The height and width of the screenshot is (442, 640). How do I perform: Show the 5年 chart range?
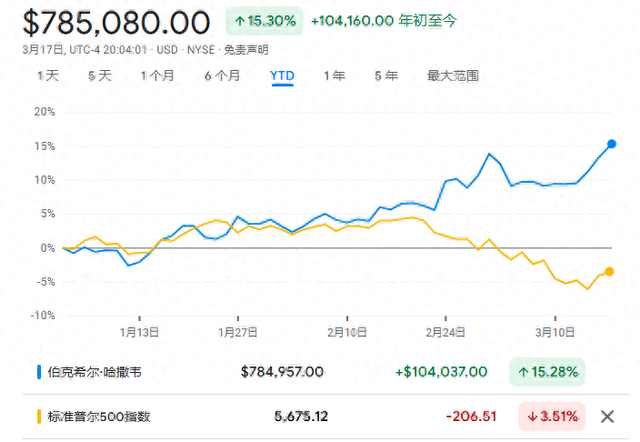386,75
